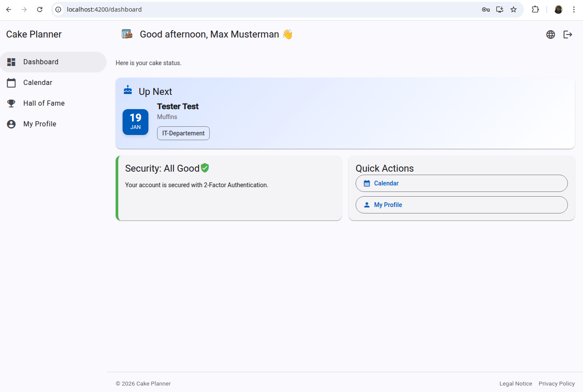Click the IT-Departement chip
Screen dimensions: 583x392
(x=183, y=133)
